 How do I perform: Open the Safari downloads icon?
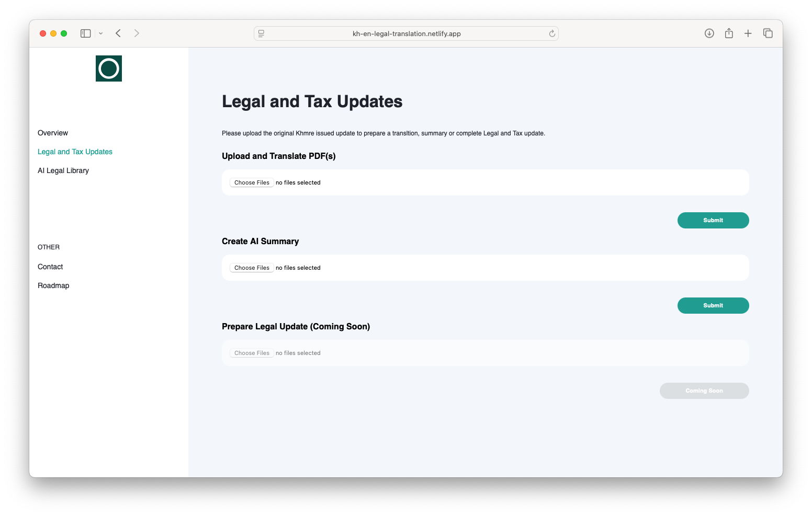709,33
